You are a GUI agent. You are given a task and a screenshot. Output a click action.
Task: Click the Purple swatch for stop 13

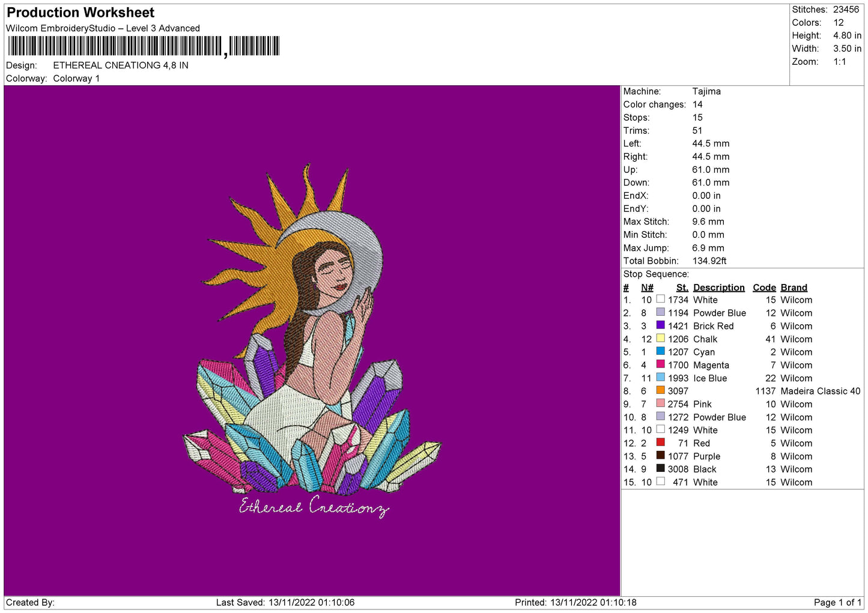pos(660,455)
